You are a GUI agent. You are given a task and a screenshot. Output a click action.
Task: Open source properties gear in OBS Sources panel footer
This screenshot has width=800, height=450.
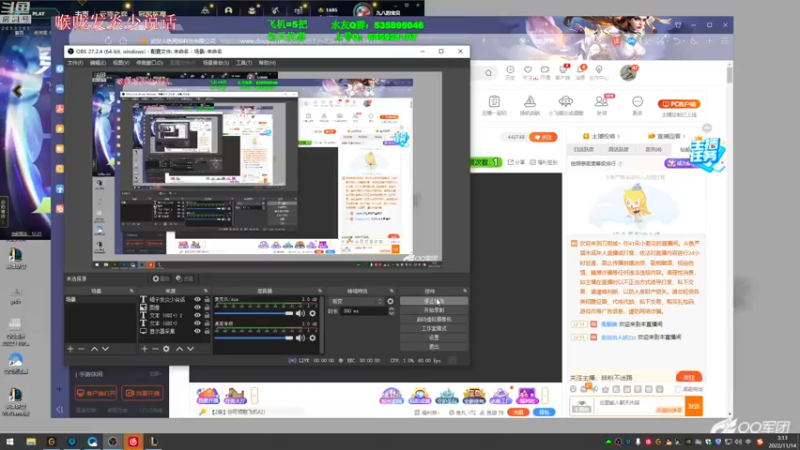(166, 349)
